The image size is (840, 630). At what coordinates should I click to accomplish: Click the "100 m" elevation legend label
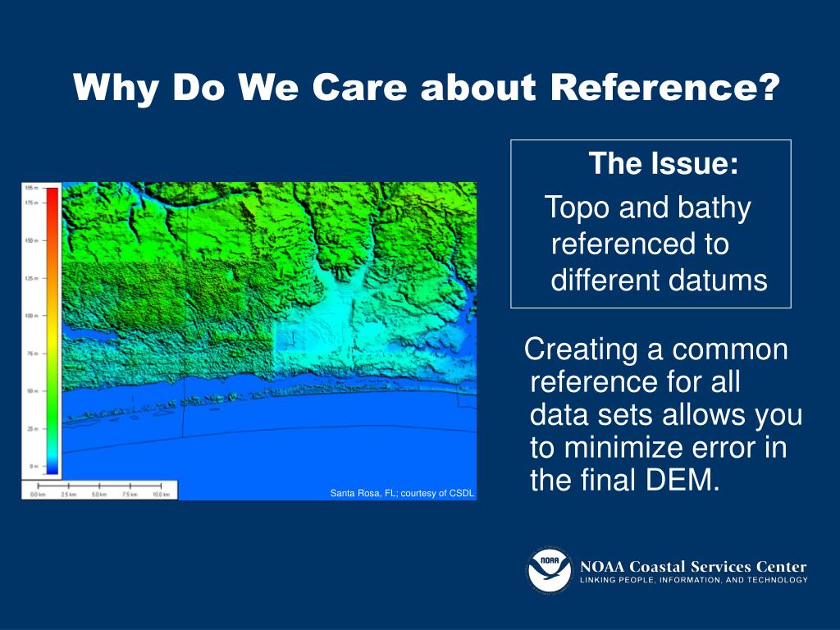point(32,316)
